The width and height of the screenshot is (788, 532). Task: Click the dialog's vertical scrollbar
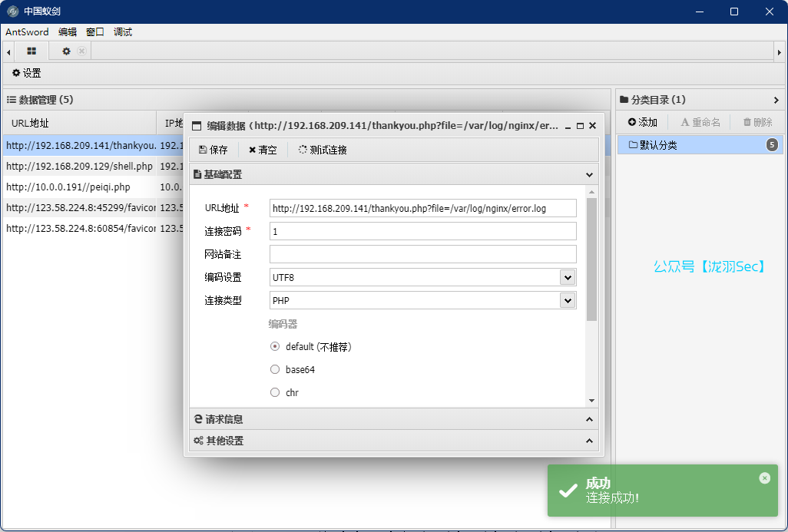[x=591, y=261]
